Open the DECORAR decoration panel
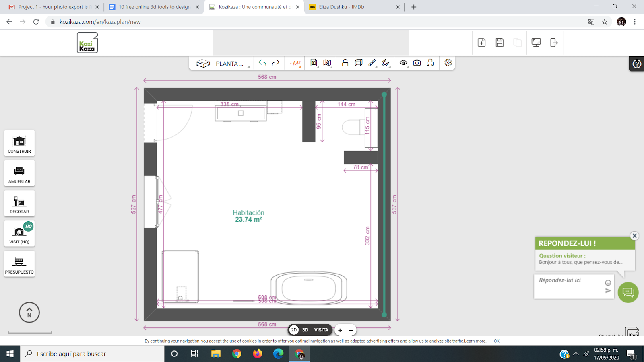This screenshot has height=362, width=644. tap(19, 203)
